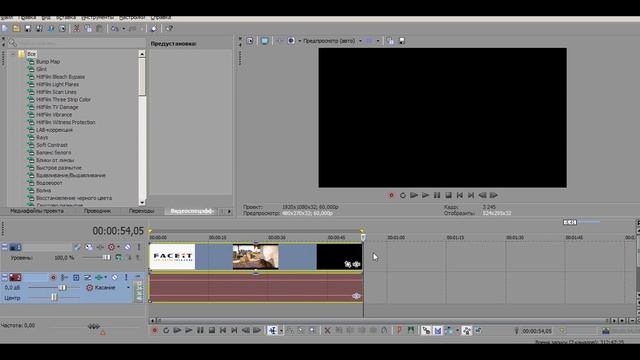
Task: Create a new project from the toolbar
Action: click(x=5, y=28)
